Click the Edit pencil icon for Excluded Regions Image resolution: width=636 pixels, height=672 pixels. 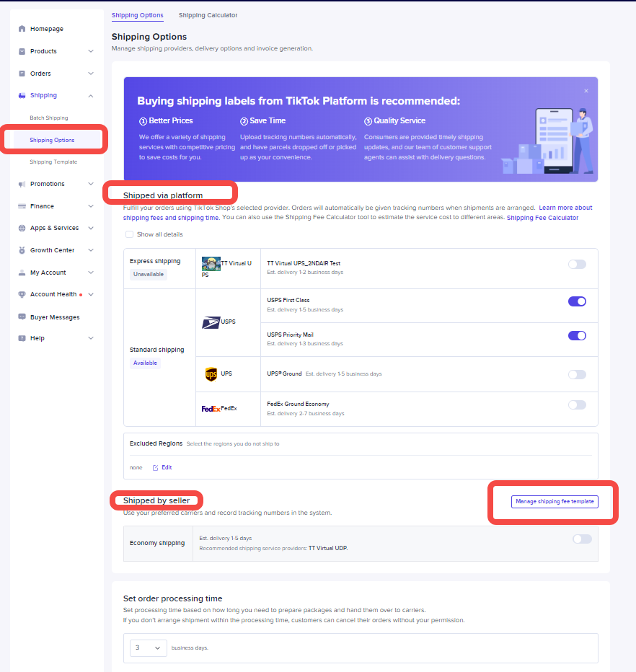(156, 467)
